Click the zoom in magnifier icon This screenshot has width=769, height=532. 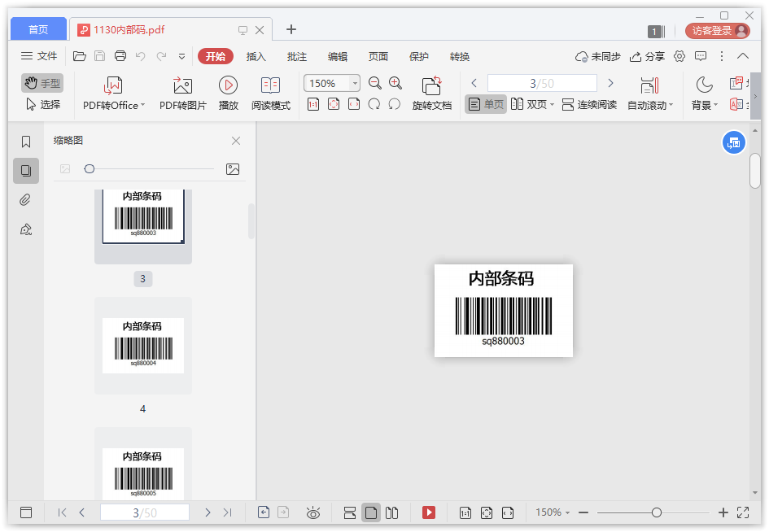[395, 83]
